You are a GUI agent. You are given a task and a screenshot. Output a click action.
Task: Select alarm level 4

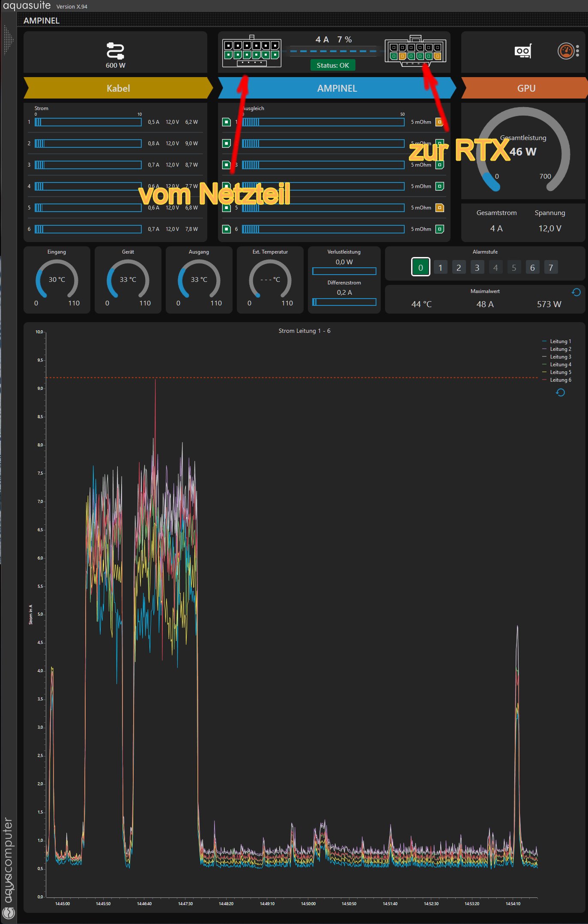click(x=495, y=267)
